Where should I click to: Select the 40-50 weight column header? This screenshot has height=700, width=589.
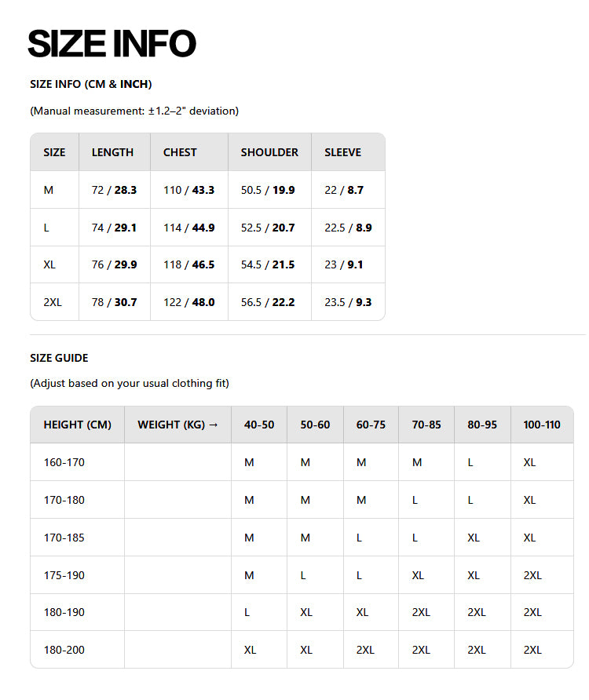(259, 425)
